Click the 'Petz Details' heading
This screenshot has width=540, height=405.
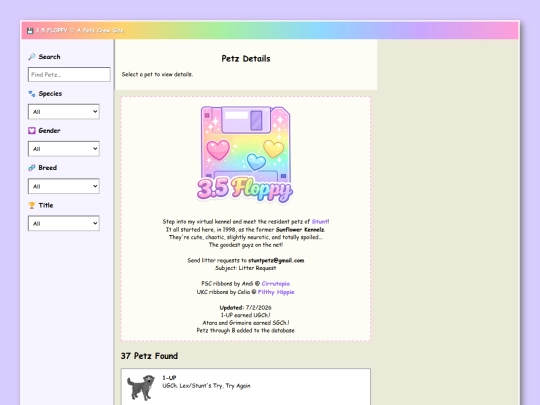tap(246, 59)
